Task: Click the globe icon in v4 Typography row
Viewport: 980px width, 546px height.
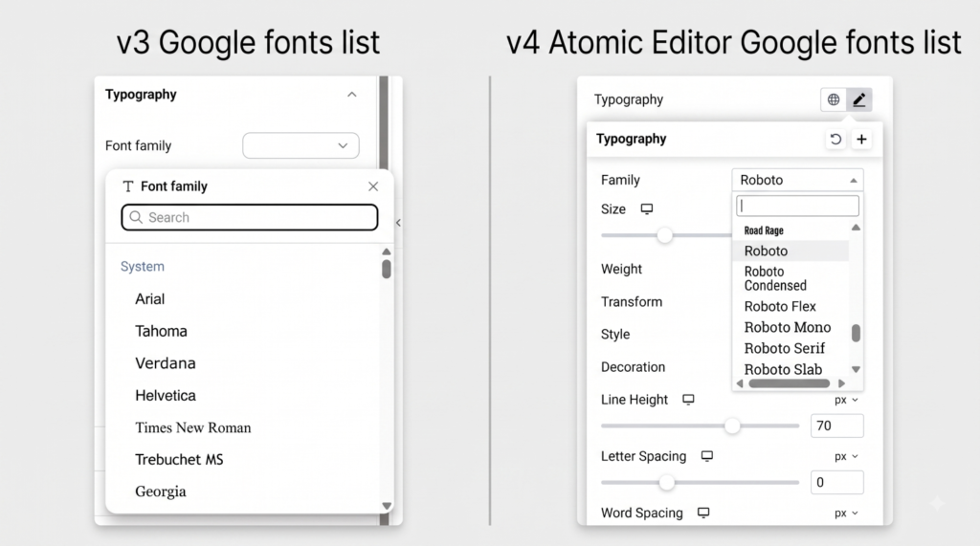Action: coord(834,99)
